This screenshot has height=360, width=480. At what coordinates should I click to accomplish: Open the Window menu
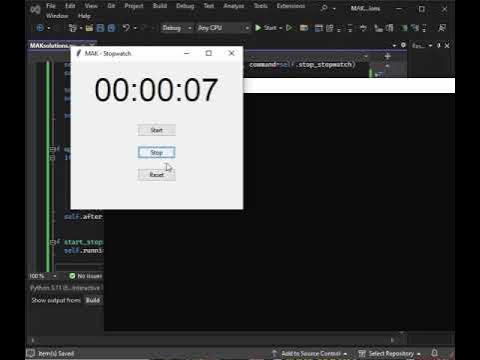coord(57,16)
